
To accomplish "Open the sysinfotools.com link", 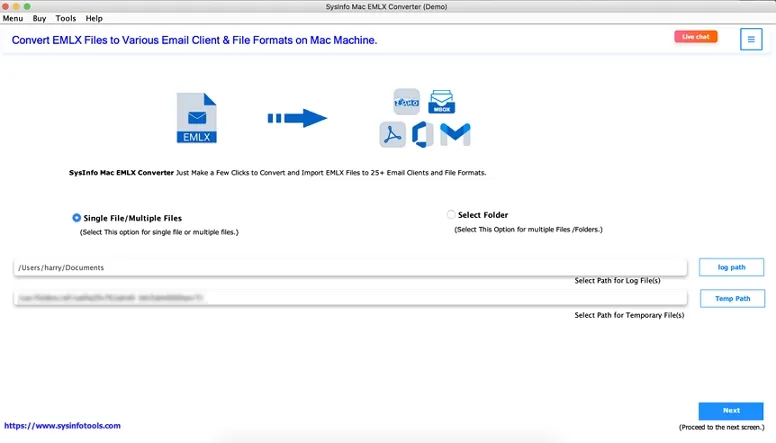I will [62, 426].
